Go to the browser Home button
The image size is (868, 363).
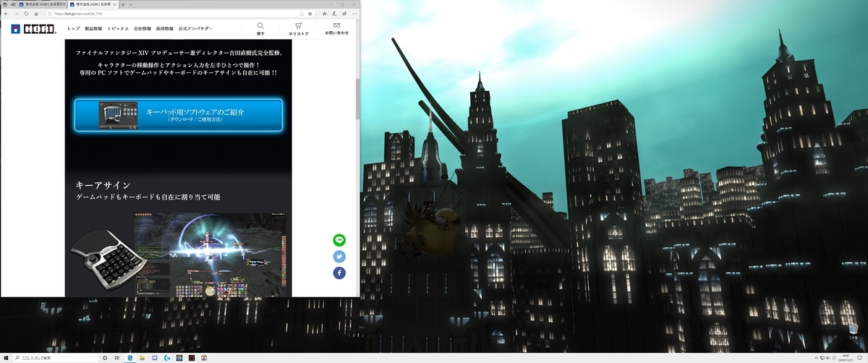coord(36,14)
